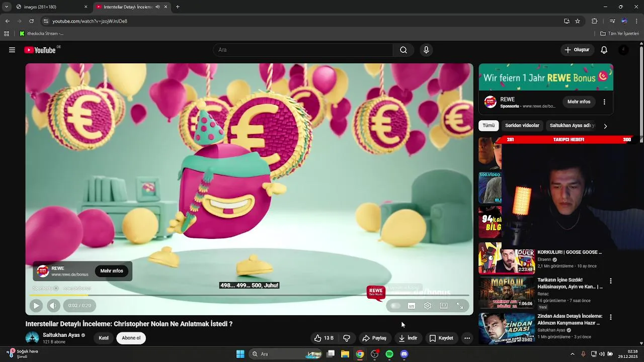The height and width of the screenshot is (362, 644).
Task: Show next filter chips with arrow
Action: pos(605,126)
